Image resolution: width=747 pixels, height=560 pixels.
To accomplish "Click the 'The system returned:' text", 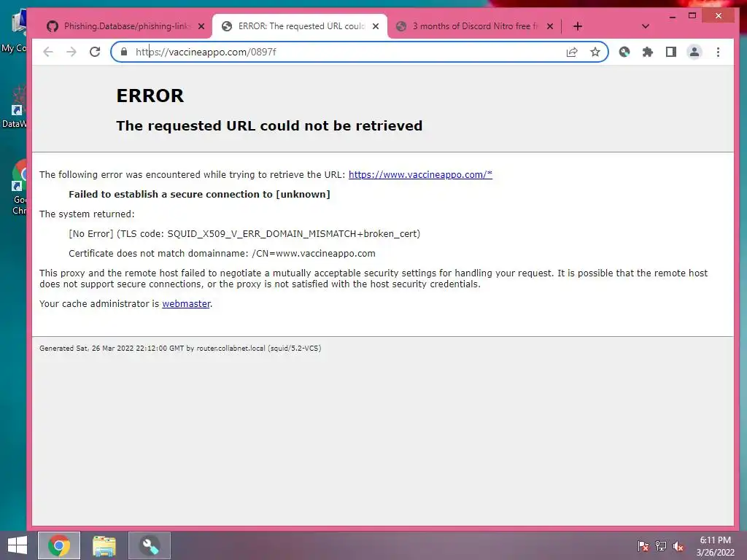I will [x=88, y=214].
